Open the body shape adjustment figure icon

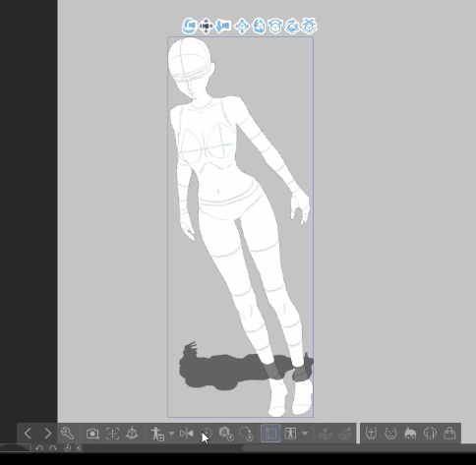[290, 434]
